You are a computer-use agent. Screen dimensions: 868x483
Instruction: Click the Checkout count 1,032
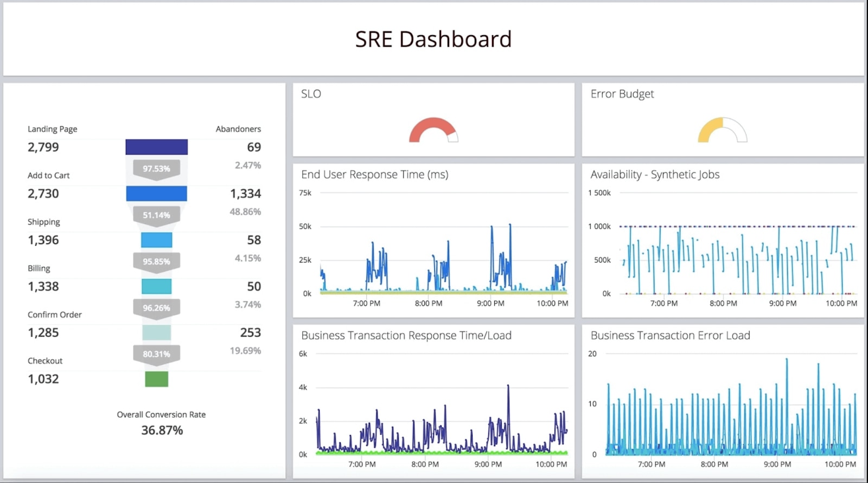pos(43,379)
